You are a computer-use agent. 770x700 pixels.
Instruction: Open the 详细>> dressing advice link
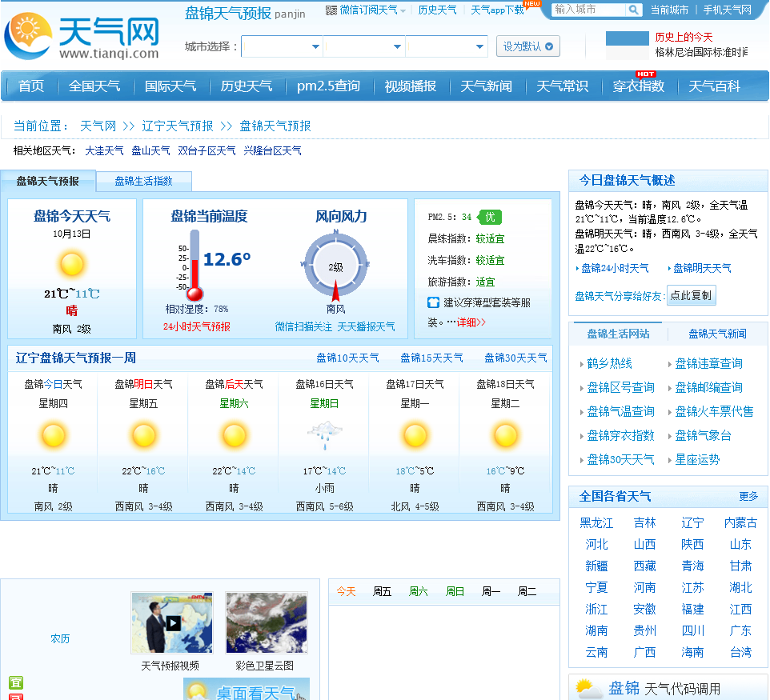point(471,322)
